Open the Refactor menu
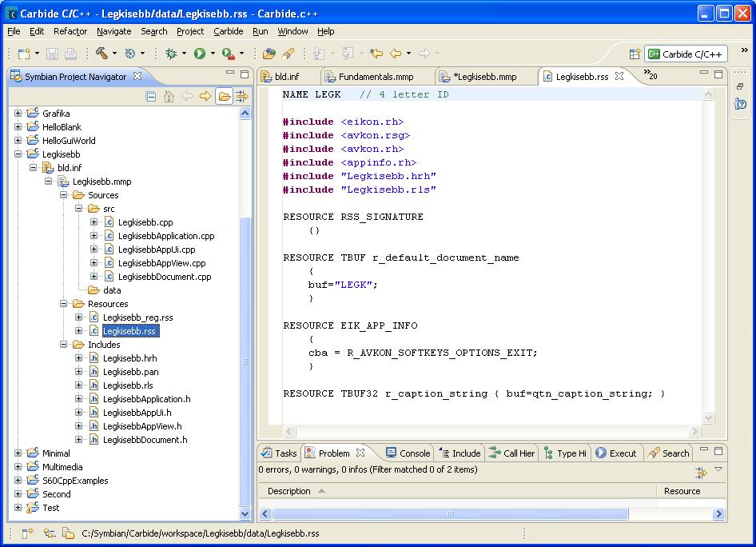The height and width of the screenshot is (547, 756). [x=70, y=31]
